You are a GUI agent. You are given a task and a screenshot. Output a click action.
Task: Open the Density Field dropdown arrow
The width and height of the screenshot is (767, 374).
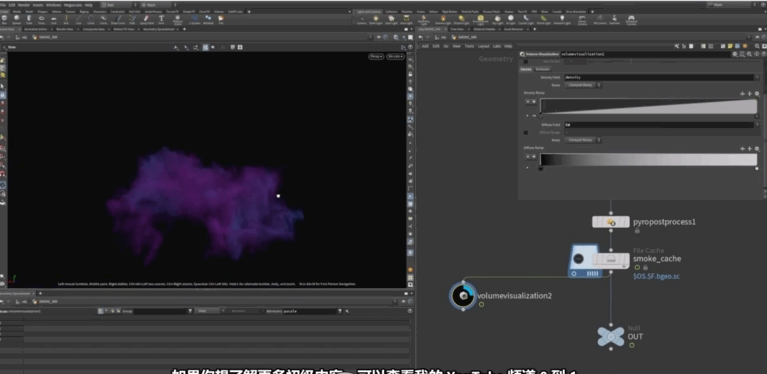(757, 77)
